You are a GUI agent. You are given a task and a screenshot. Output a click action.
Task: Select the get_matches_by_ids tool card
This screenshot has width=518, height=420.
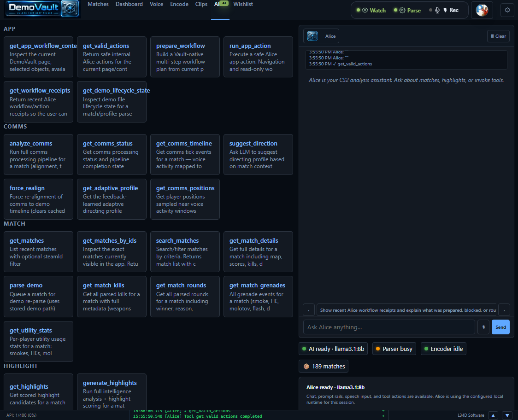click(112, 251)
